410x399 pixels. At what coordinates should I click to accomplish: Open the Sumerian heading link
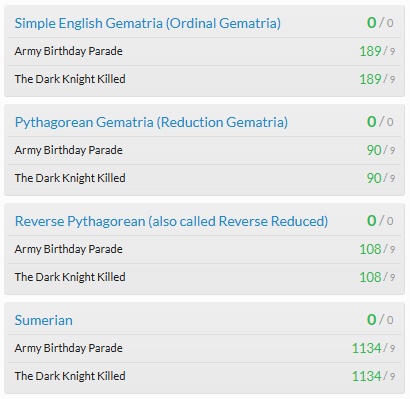coord(44,320)
